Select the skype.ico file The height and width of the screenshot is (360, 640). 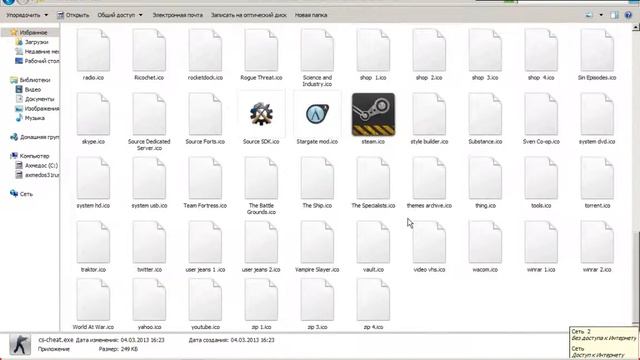93,118
